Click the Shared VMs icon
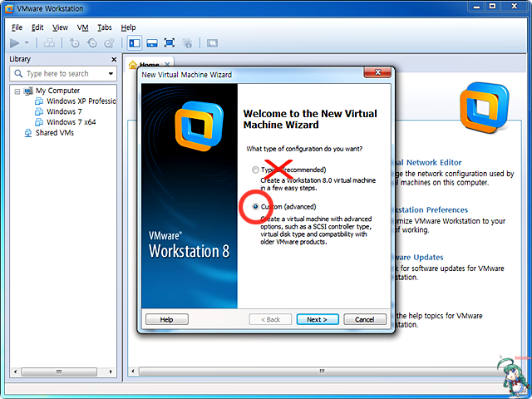Screen dimensions: 532x399 pyautogui.click(x=28, y=133)
